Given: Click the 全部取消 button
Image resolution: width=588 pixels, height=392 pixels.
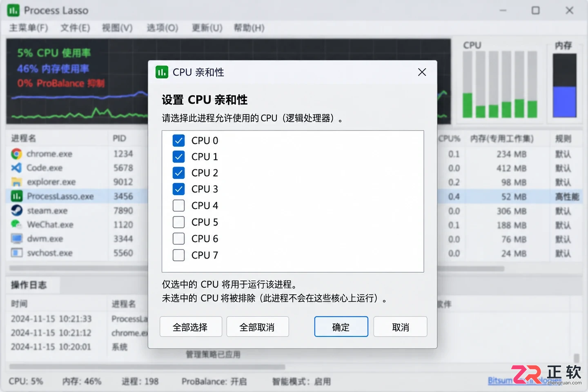Looking at the screenshot, I should click(x=258, y=327).
